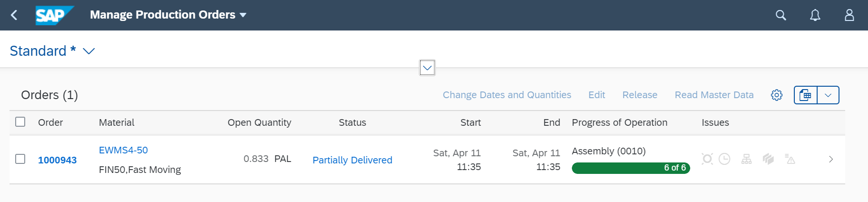Image resolution: width=868 pixels, height=202 pixels.
Task: Expand the collapsed header filter area
Action: pos(427,68)
